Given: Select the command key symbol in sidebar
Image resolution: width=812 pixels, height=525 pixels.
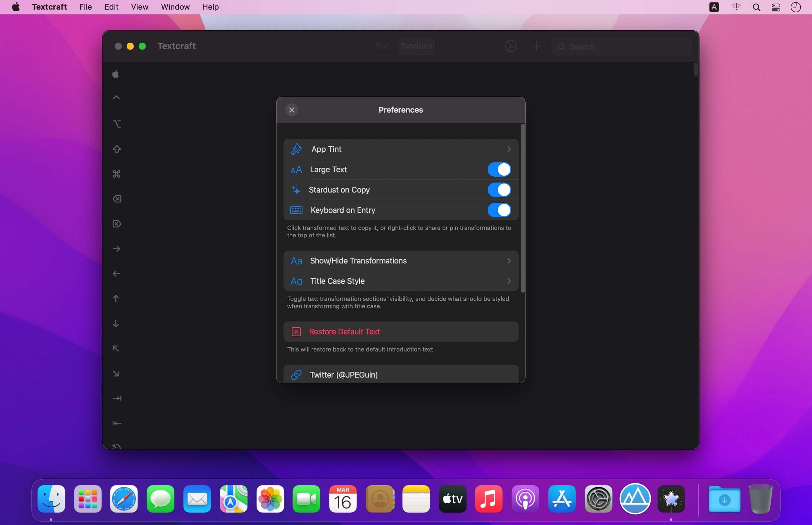Looking at the screenshot, I should (x=117, y=174).
